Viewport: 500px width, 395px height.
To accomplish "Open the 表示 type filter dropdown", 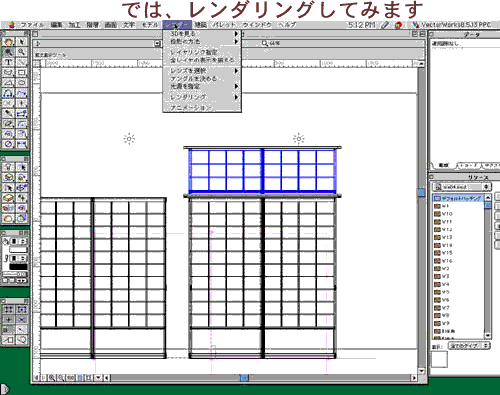I will (x=469, y=346).
